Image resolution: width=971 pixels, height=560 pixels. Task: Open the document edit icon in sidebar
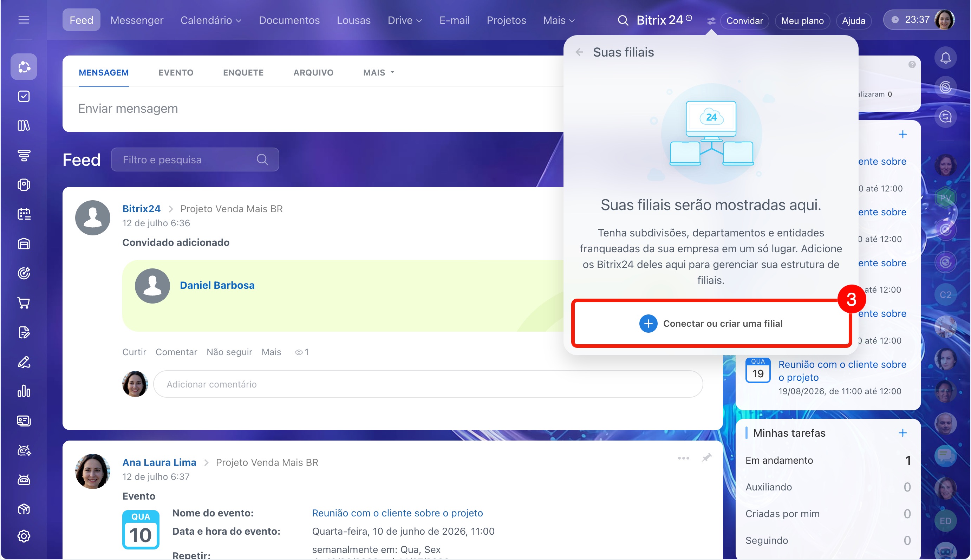24,332
